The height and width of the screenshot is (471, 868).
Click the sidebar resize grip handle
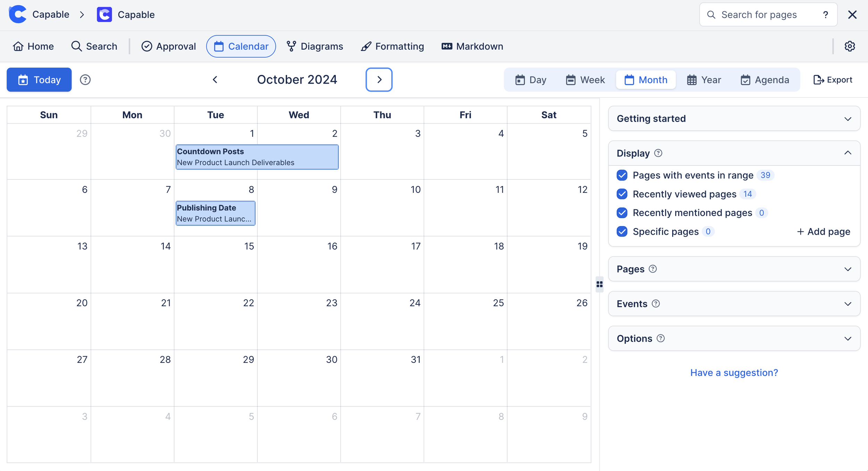[x=600, y=284]
